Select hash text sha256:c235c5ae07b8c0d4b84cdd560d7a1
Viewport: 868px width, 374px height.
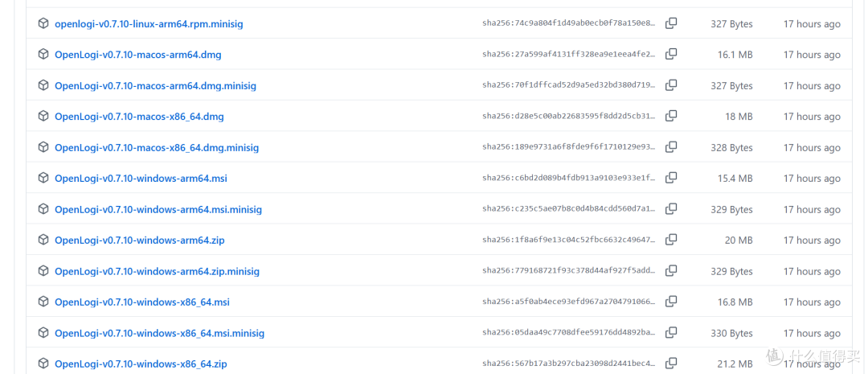pos(568,209)
